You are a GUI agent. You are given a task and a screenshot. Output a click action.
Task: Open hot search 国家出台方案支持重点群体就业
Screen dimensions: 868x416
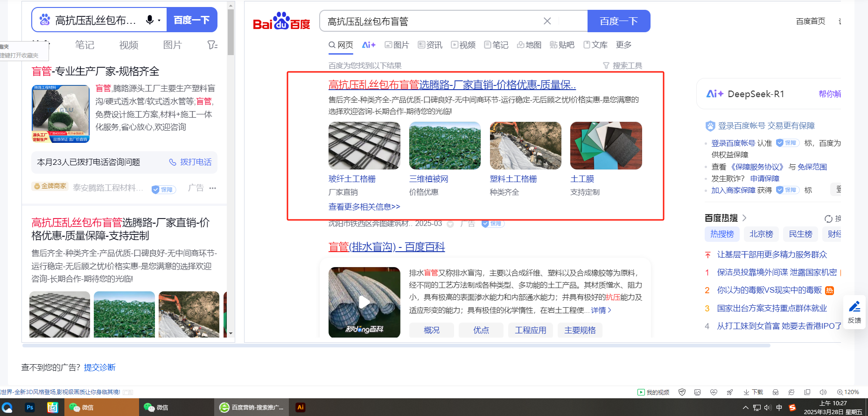(772, 308)
